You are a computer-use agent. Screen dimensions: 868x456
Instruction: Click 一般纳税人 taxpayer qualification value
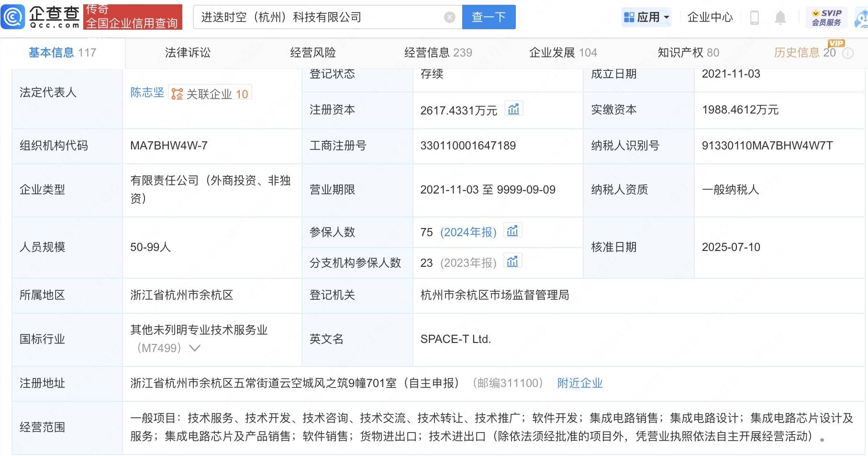tap(731, 190)
